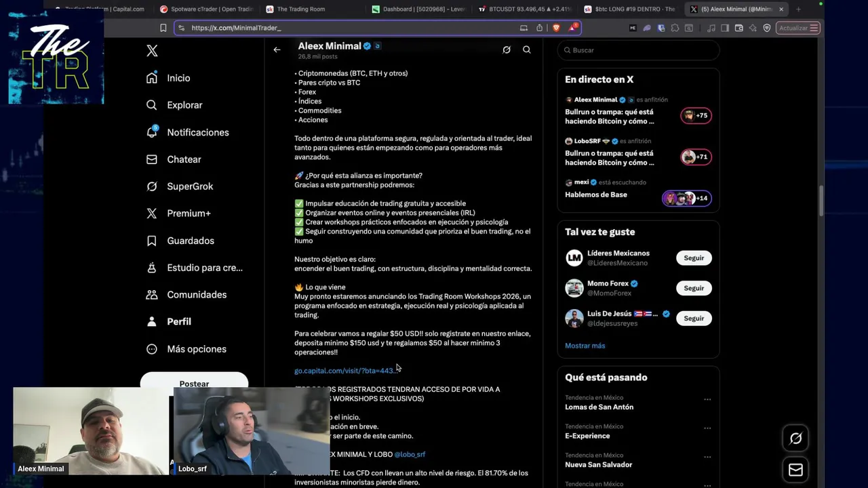Join LoboSRF's live space listing
This screenshot has height=488, width=868.
click(x=638, y=152)
